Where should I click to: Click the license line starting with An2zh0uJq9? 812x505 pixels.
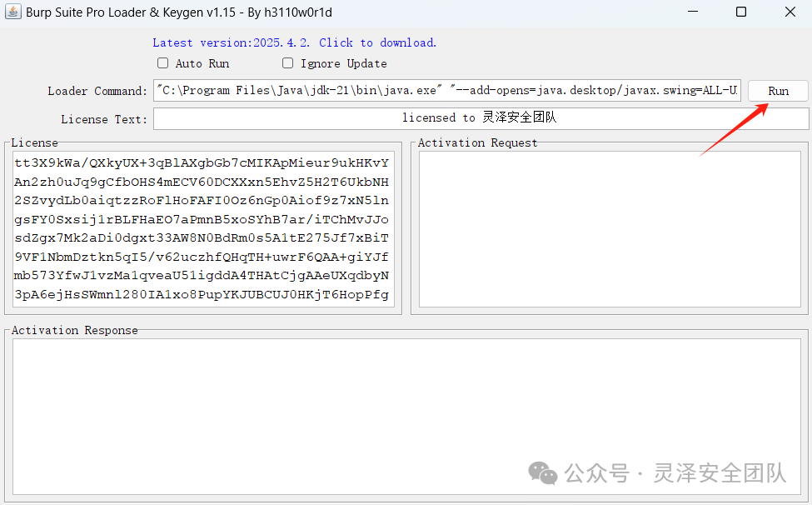pyautogui.click(x=202, y=182)
